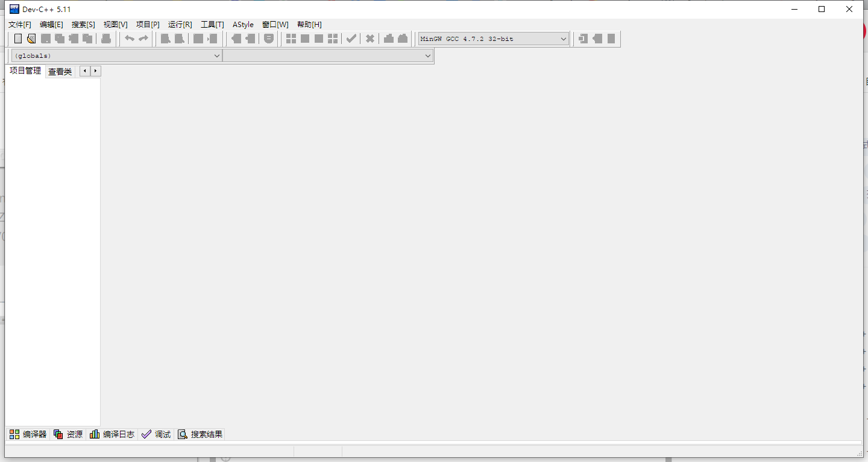Click the left tab-scroll arrow in project panel
The image size is (868, 462).
[85, 71]
